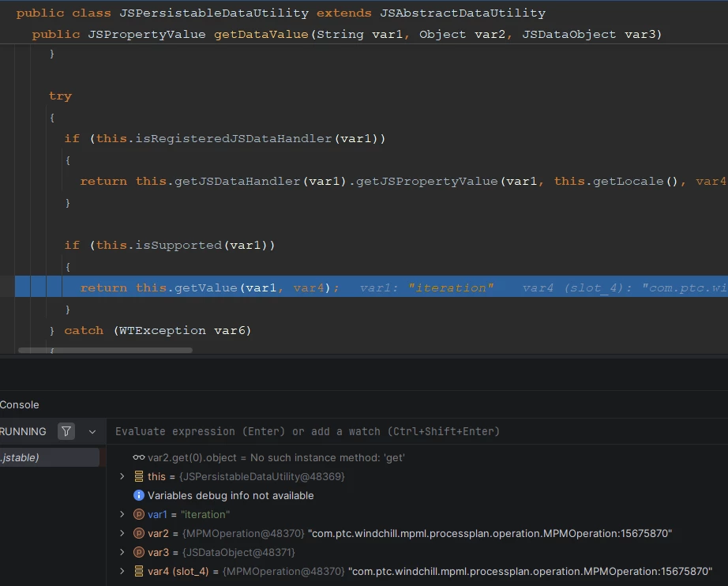This screenshot has height=586, width=728.
Task: Click 'isRegisteredJSDataHandler' in the if statement
Action: pos(234,139)
